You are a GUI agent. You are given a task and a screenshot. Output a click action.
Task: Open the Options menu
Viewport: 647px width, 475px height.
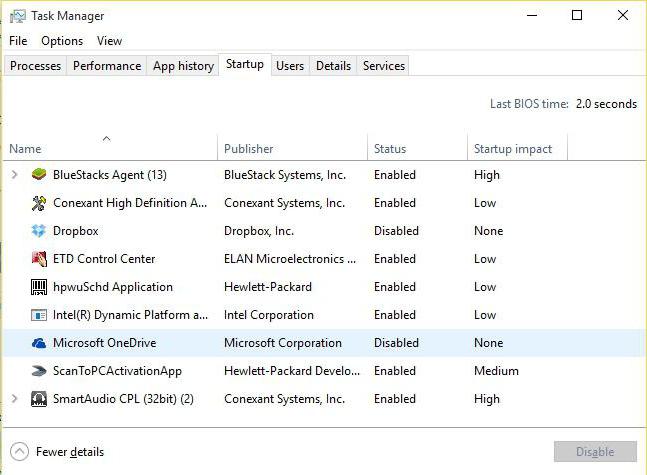(x=62, y=41)
